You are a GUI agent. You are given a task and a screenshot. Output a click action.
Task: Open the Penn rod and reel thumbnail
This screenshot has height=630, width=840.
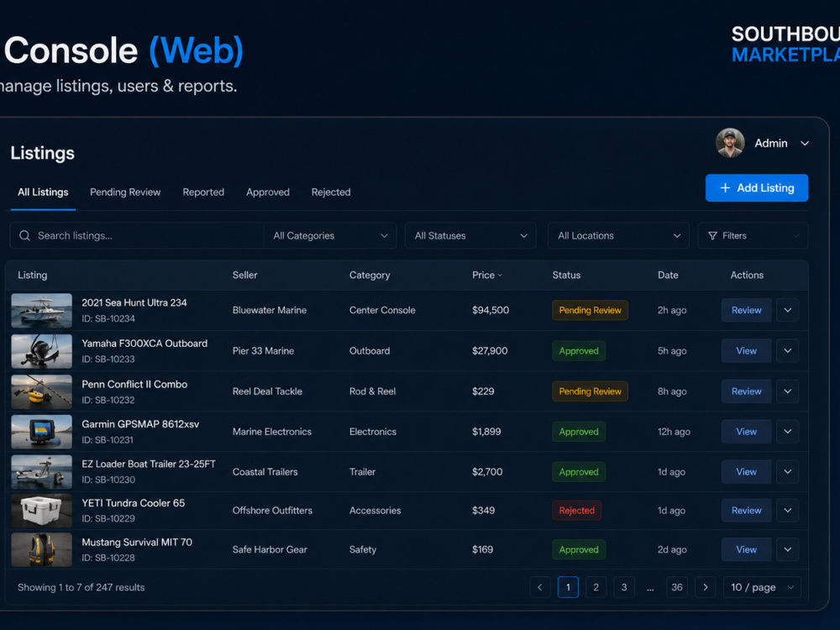(x=41, y=391)
